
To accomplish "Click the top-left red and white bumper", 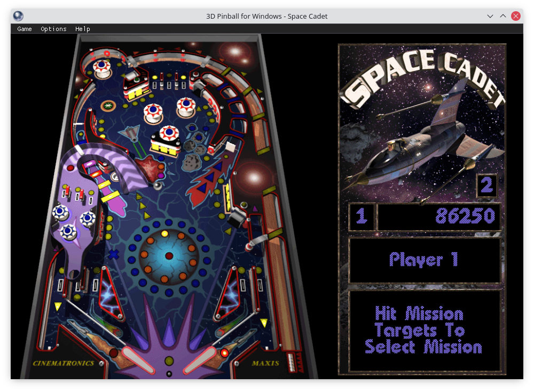I will point(102,68).
